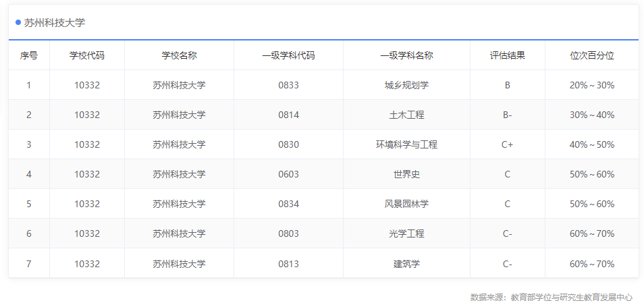The height and width of the screenshot is (305, 644).
Task: Click the blue dot beside 苏州科技大学 title
Action: [x=18, y=22]
